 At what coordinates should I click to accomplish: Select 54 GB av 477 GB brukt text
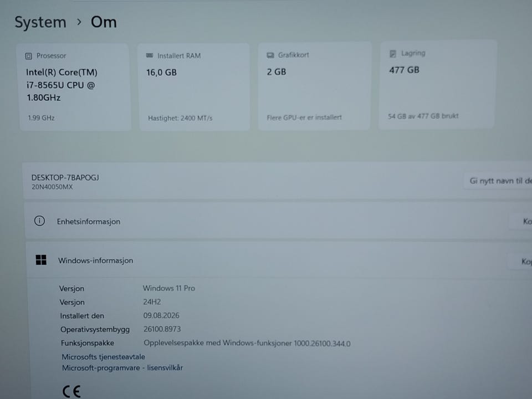(423, 116)
